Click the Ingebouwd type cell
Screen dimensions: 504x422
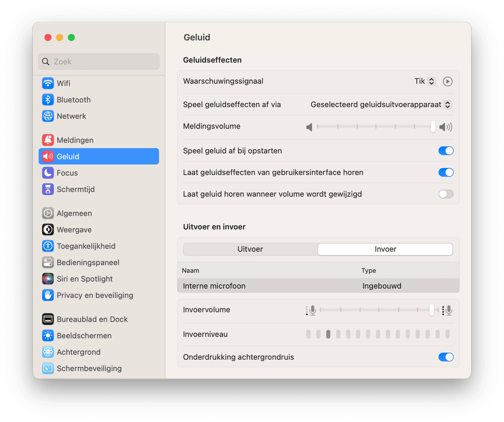point(382,286)
